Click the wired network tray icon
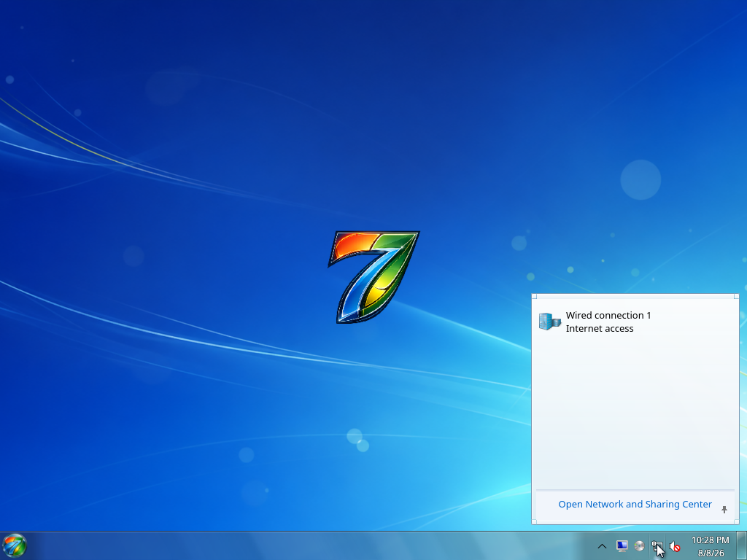Image resolution: width=747 pixels, height=560 pixels. point(657,546)
